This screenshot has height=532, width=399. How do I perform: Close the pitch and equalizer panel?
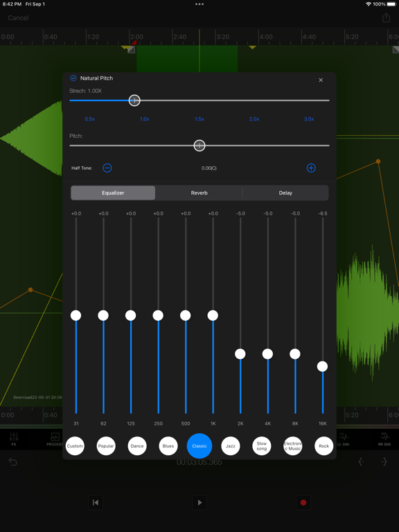click(321, 80)
